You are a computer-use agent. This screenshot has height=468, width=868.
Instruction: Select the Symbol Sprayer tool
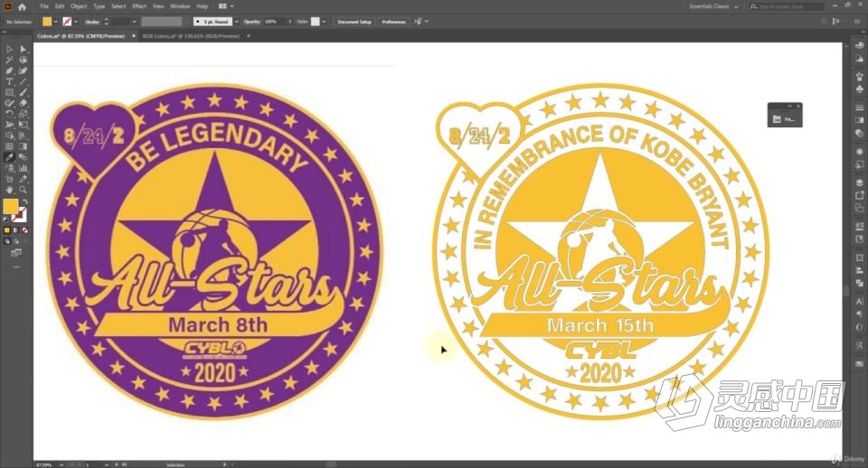(x=9, y=168)
